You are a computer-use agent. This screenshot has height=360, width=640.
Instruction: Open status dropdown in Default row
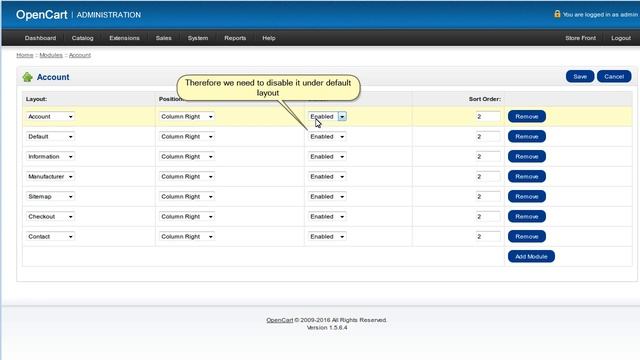coord(327,136)
